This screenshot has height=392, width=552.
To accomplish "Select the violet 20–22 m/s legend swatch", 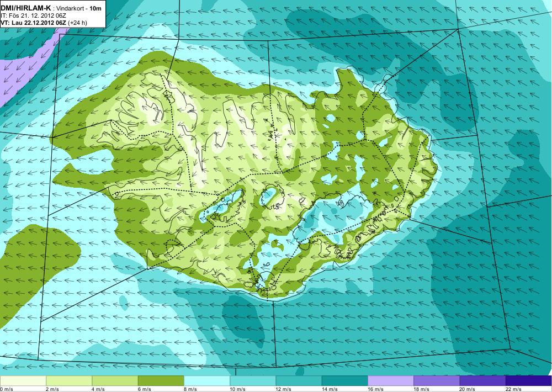I will [482, 381].
